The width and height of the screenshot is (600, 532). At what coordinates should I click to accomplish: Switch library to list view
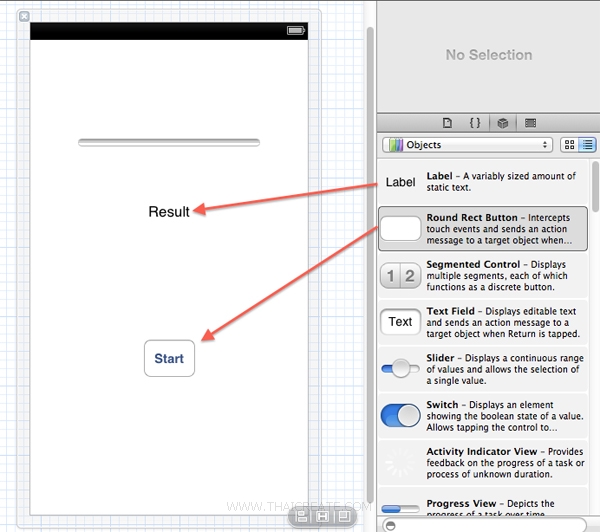pos(587,145)
